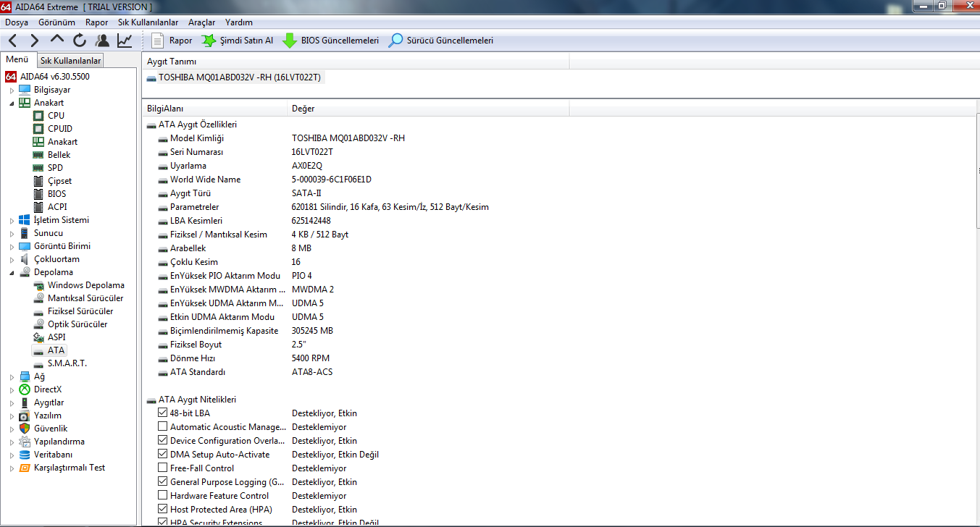This screenshot has width=980, height=527.
Task: Expand the Aygıtlar tree node
Action: [12, 402]
